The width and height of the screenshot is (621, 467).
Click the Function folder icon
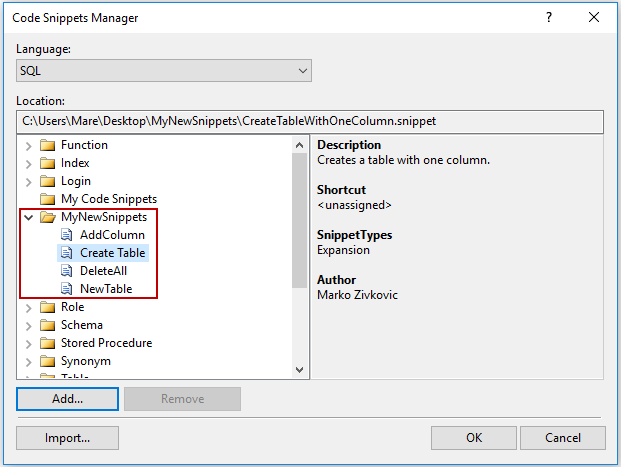47,145
